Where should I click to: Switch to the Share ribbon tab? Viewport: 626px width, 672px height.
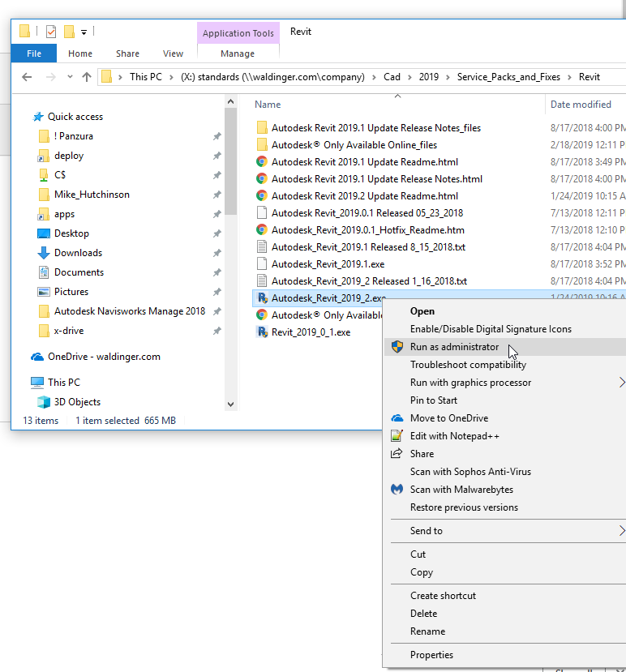coord(127,54)
